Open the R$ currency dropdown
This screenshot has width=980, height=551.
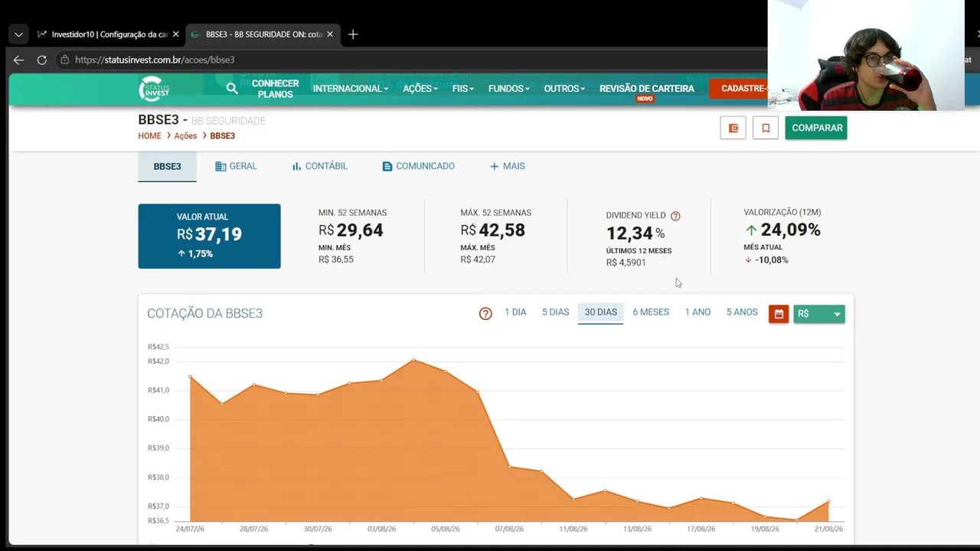[x=819, y=314]
